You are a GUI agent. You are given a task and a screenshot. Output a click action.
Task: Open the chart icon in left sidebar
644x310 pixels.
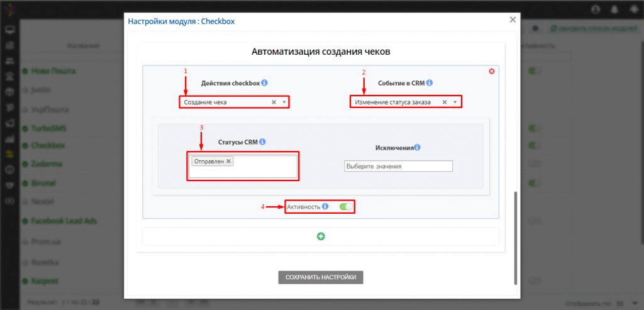[x=9, y=139]
